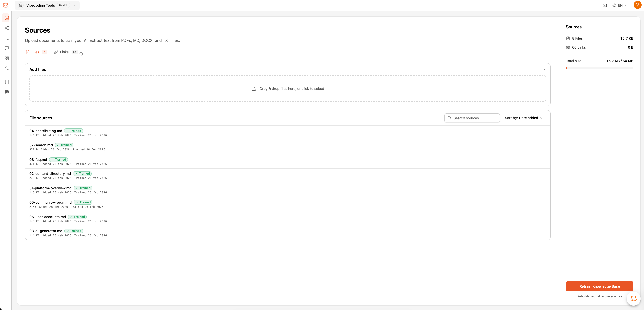Click the drag and drop upload area
644x310 pixels.
click(288, 89)
